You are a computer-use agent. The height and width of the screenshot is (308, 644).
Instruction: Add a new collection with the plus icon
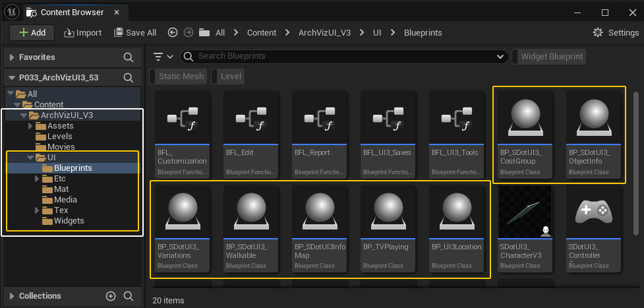111,296
